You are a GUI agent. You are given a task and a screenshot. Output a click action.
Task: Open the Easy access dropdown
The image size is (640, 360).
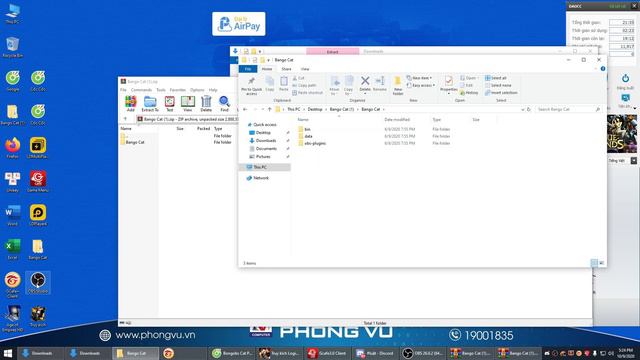[421, 85]
